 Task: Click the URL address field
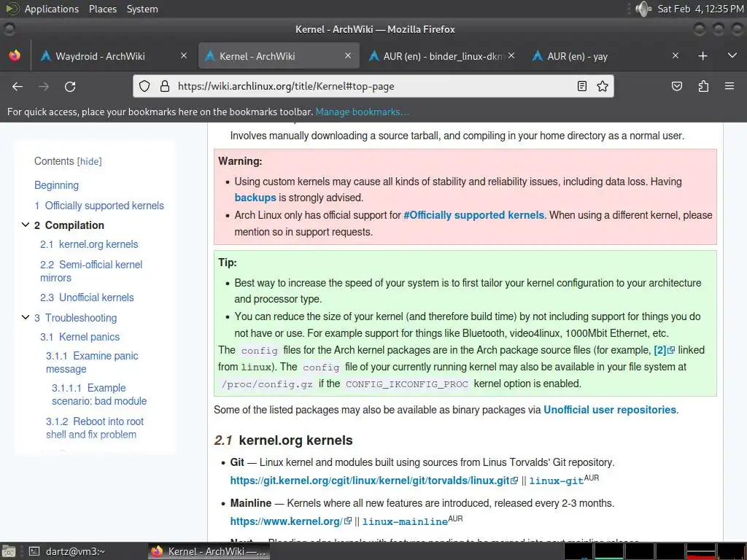373,86
